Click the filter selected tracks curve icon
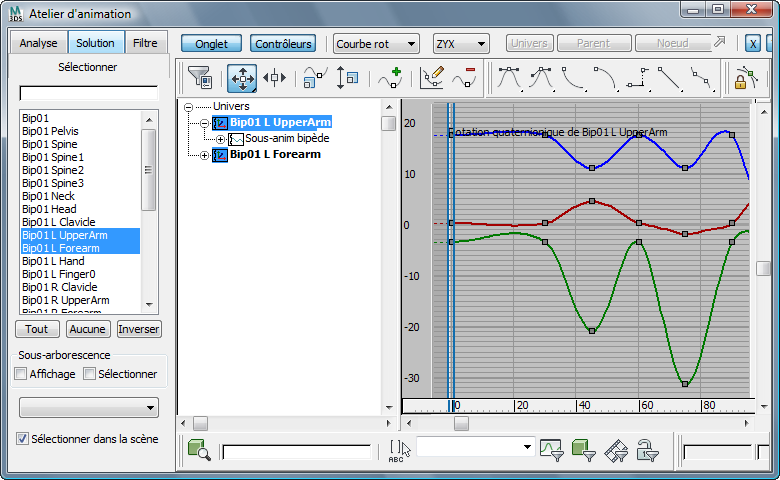Screen dimensions: 780x480 [552, 450]
